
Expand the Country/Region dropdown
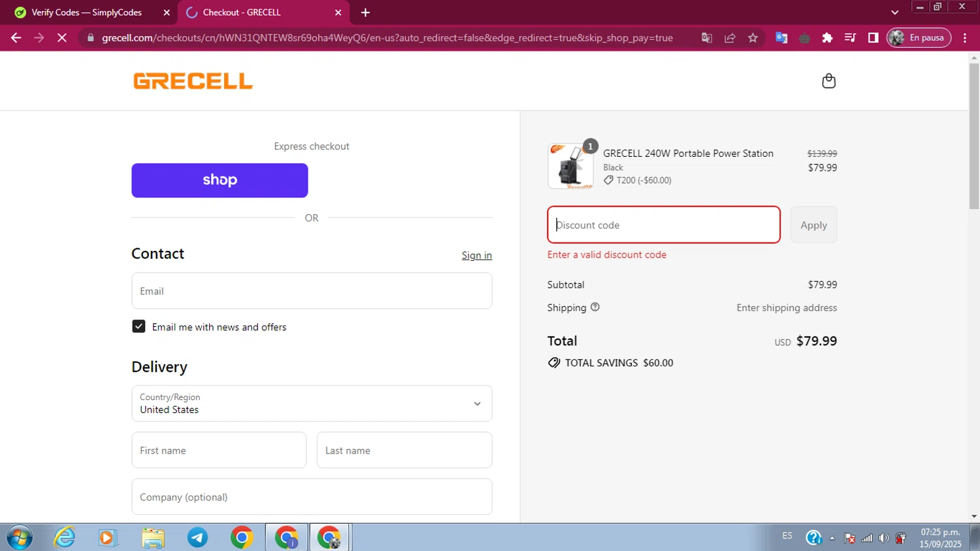pos(312,403)
